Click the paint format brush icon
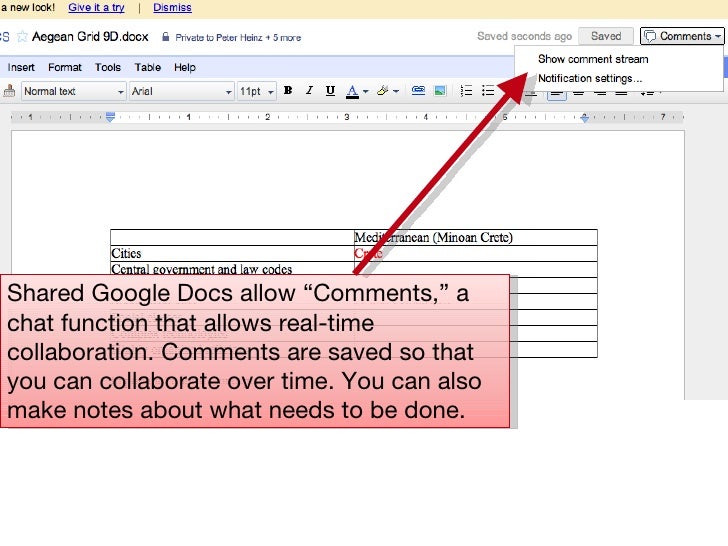728x546 pixels. pos(9,91)
